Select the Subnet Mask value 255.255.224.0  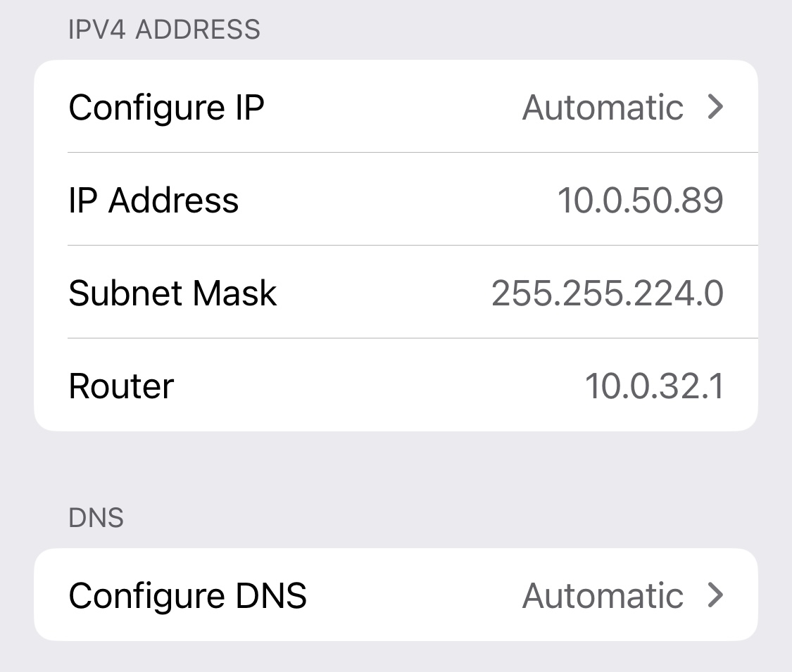(x=608, y=293)
